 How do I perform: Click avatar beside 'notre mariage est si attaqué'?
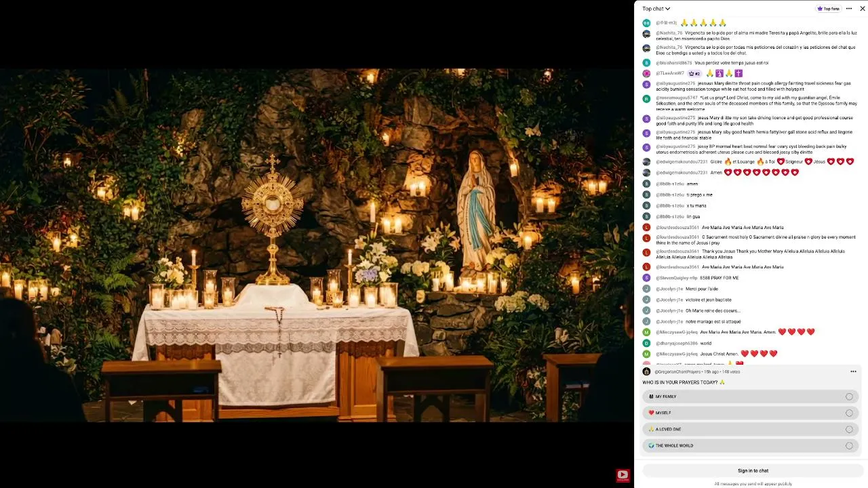[x=646, y=321]
